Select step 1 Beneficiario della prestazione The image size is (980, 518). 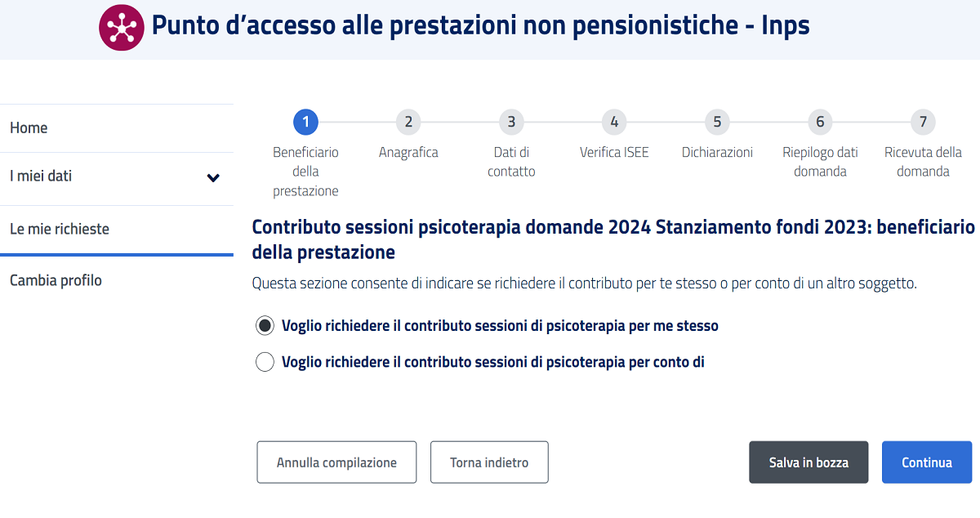305,122
